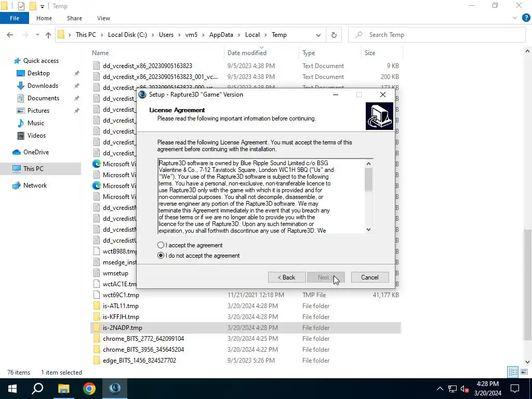Go back in Explorer navigation

pyautogui.click(x=10, y=35)
